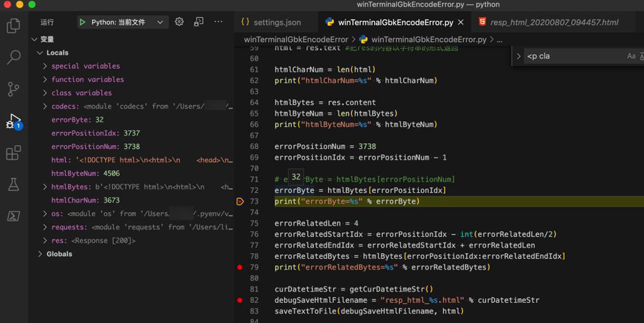Click the winTerminalGbkEncodeError folder breadcrumb
The width and height of the screenshot is (644, 323).
click(x=296, y=40)
